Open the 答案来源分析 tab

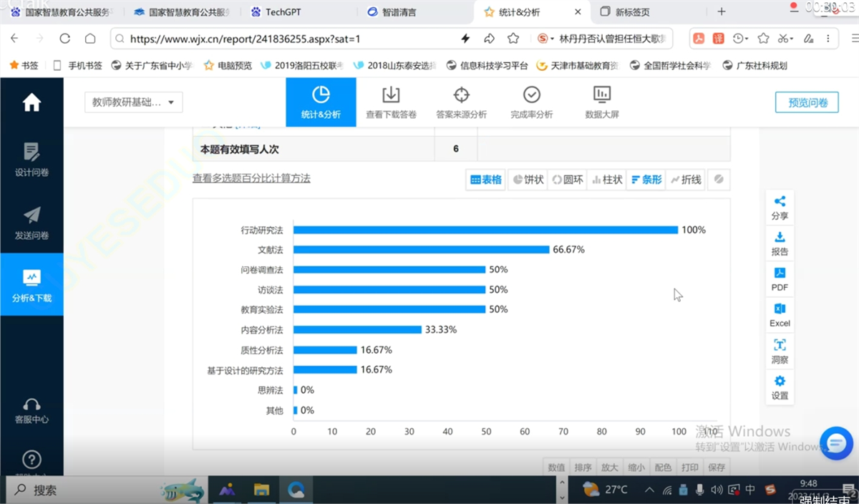pyautogui.click(x=461, y=102)
